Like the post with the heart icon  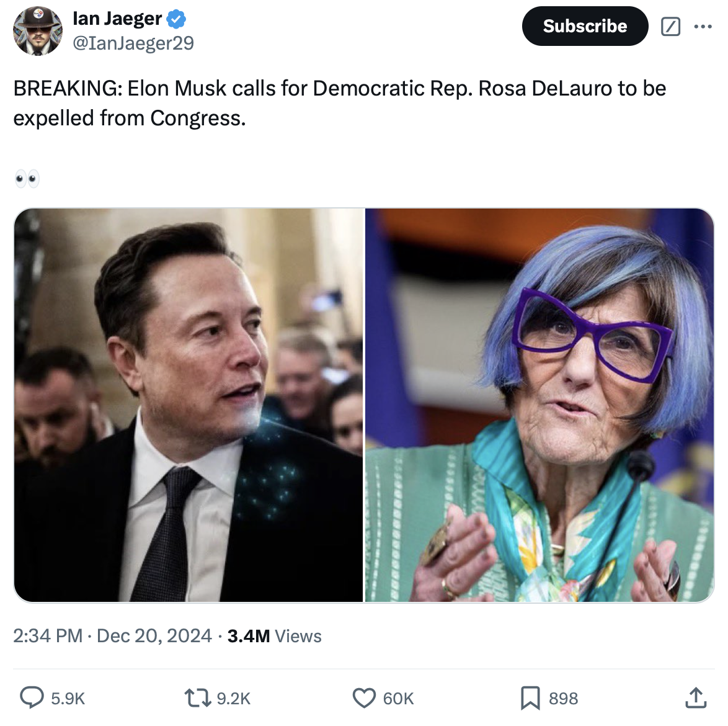click(x=364, y=698)
